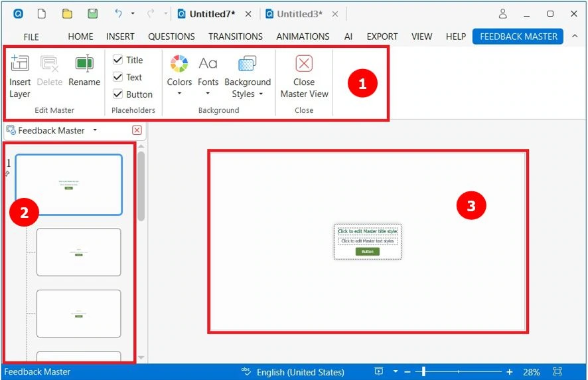Image resolution: width=588 pixels, height=380 pixels.
Task: Click the English (United States) language
Action: (301, 372)
